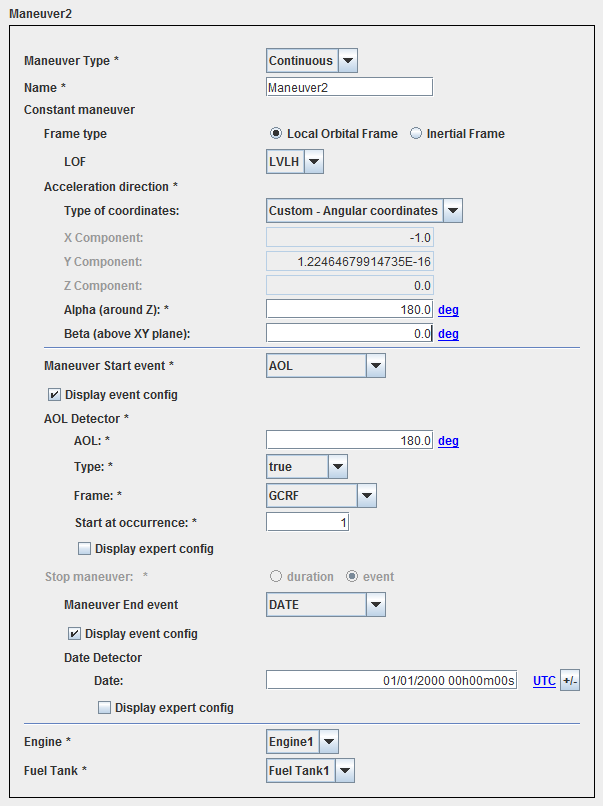603x806 pixels.
Task: Click the Alpha (around Z) input field
Action: click(x=349, y=310)
